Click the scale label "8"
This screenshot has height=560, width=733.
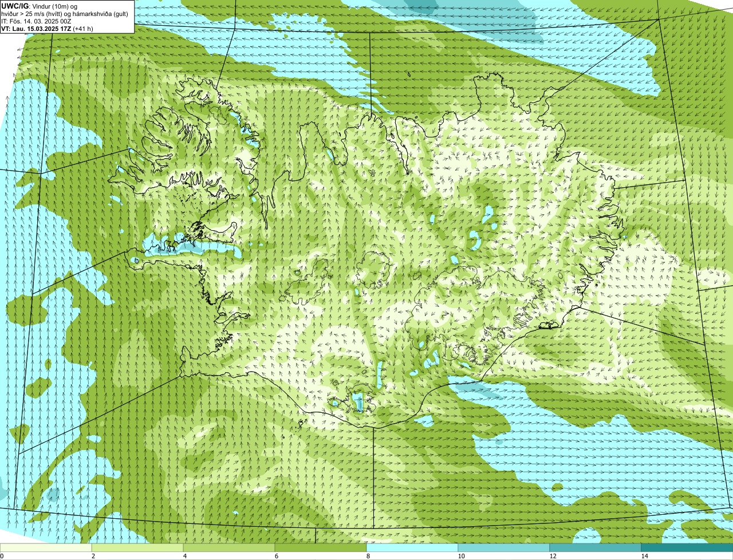(368, 556)
